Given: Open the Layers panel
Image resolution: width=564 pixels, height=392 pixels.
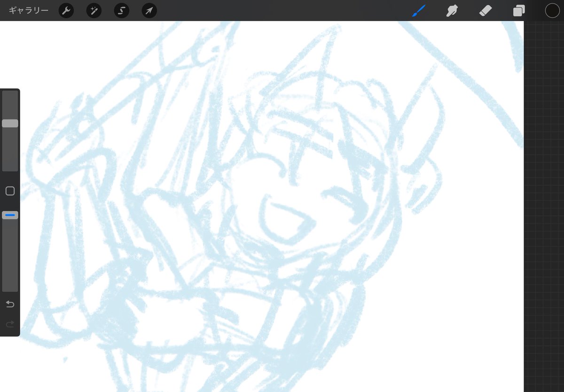Looking at the screenshot, I should pos(519,11).
